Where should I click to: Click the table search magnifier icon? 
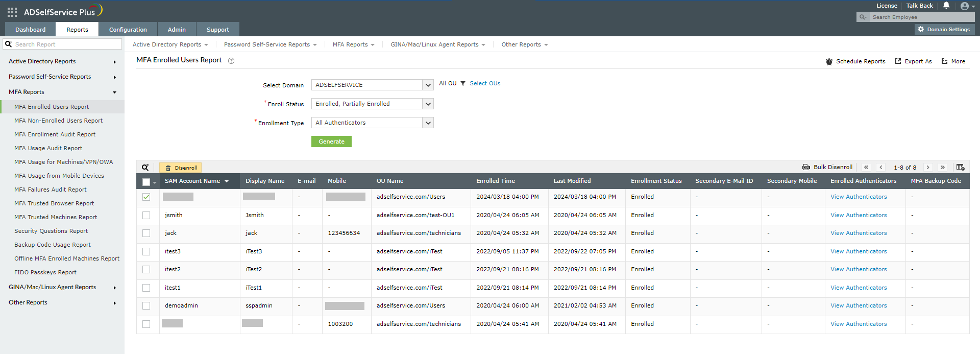[x=145, y=168]
